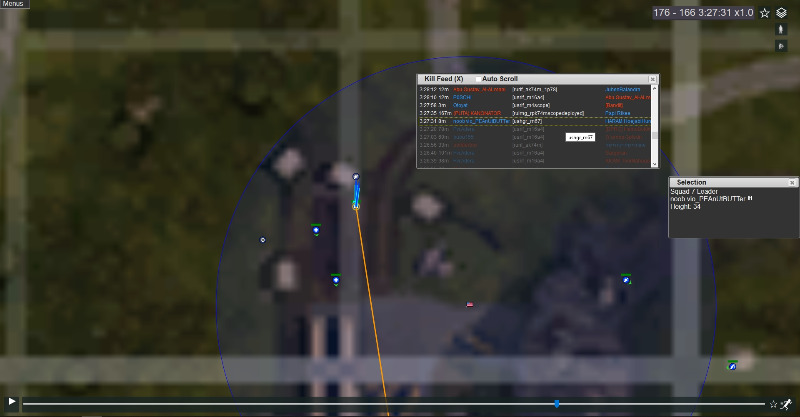Screen dimensions: 800x417
Task: Close the Kill Feed window
Action: click(x=652, y=79)
